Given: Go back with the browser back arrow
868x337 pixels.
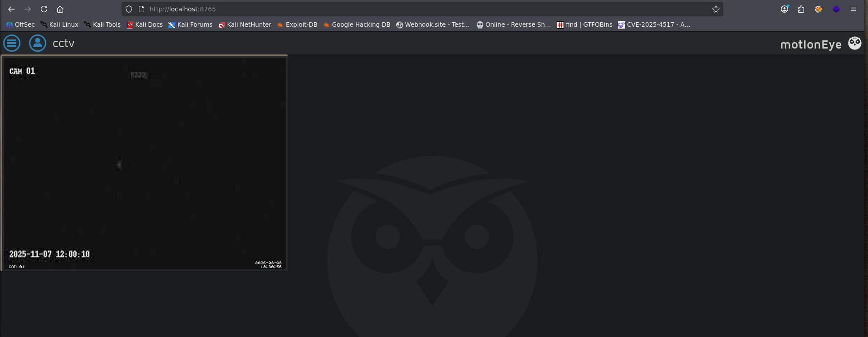Looking at the screenshot, I should (x=11, y=9).
